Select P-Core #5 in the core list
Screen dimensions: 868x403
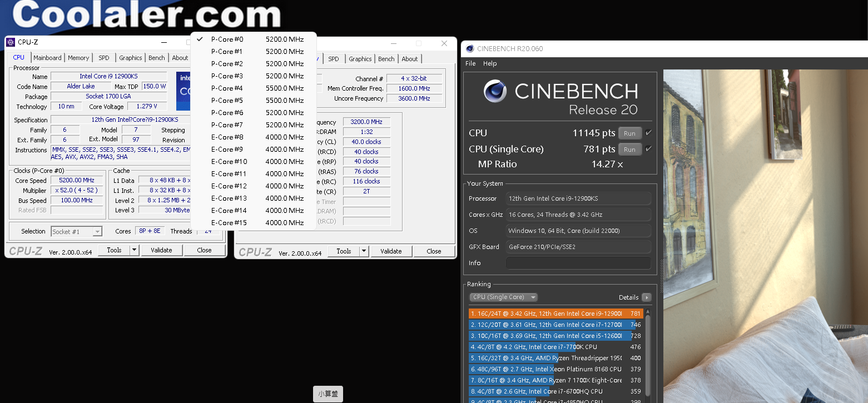click(254, 101)
